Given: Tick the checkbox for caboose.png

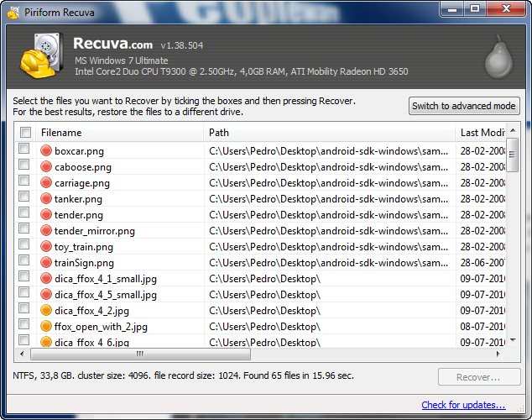Looking at the screenshot, I should tap(23, 165).
